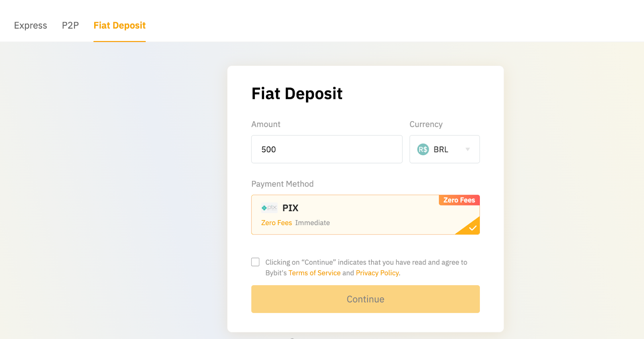Click the currency dropdown arrow
This screenshot has width=644, height=339.
[x=467, y=149]
